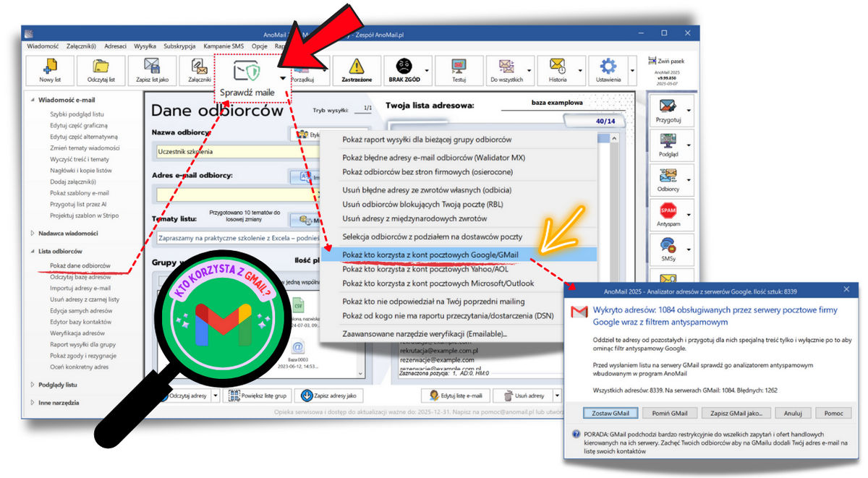Click the Sprawdź maile shield icon
Screen dimensions: 868x478
pos(246,71)
